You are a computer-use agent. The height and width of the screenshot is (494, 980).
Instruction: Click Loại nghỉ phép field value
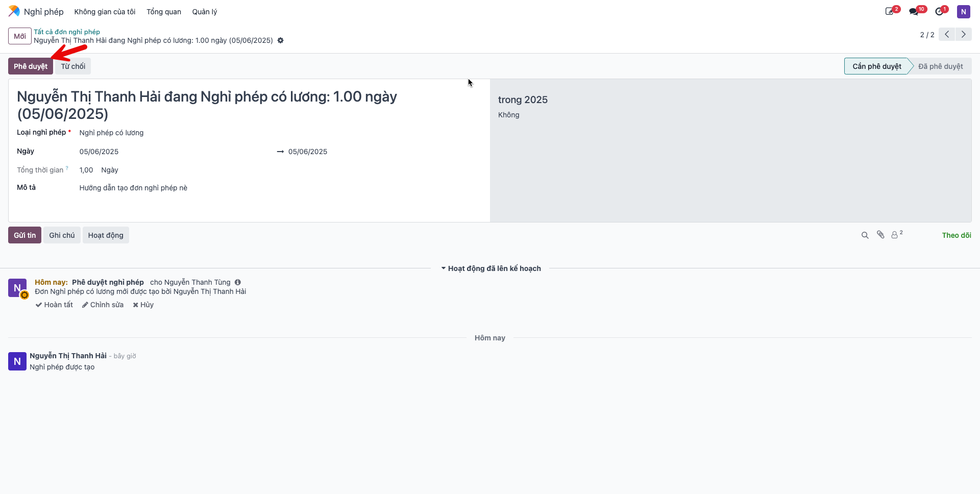pos(111,133)
